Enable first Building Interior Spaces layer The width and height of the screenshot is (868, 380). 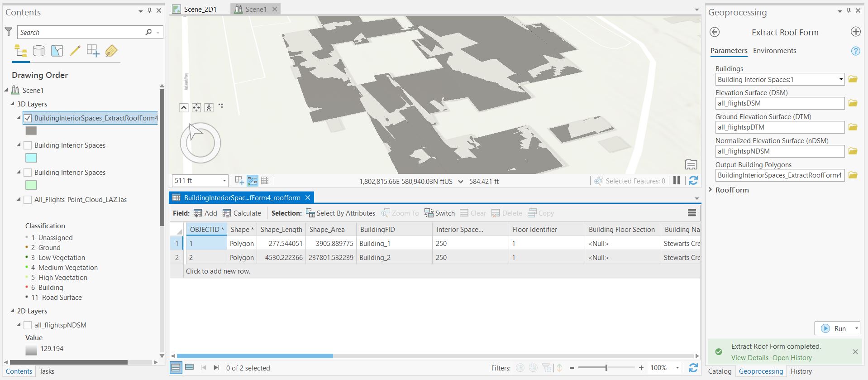pos(28,145)
